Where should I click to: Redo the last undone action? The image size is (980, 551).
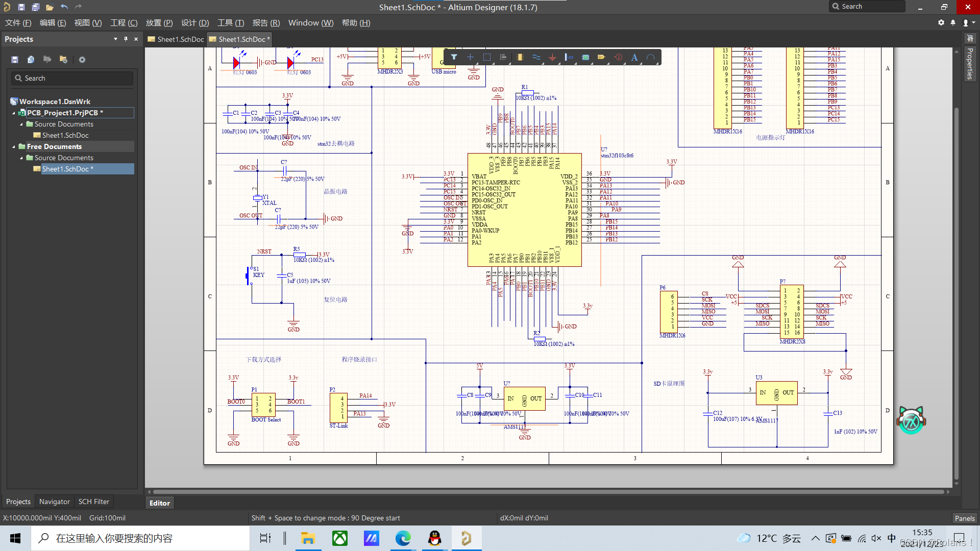(x=78, y=7)
